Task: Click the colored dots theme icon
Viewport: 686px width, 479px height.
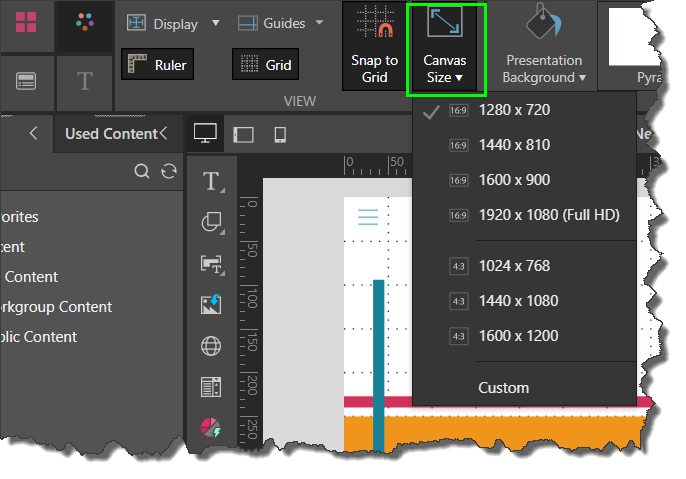Action: click(85, 22)
